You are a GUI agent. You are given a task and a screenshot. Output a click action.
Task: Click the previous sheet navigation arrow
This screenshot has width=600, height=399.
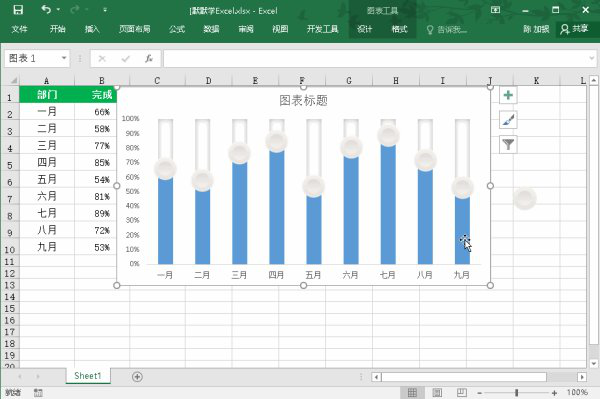pos(20,376)
